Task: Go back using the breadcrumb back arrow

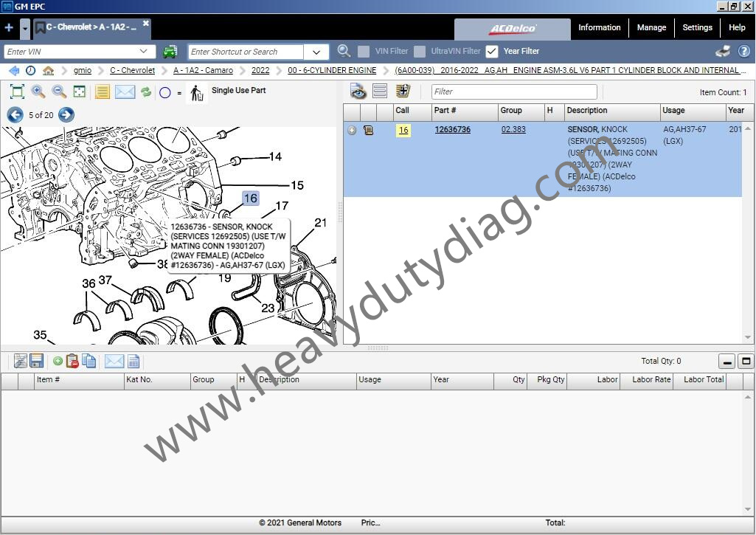Action: click(14, 70)
